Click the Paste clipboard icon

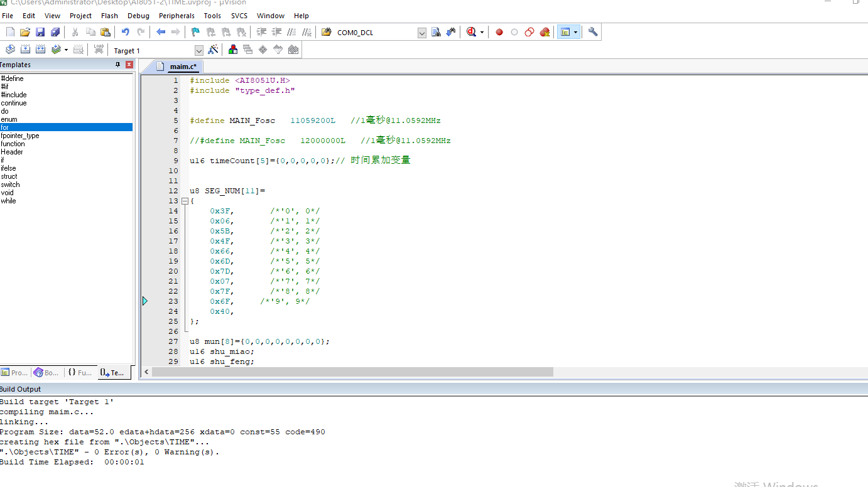point(106,32)
